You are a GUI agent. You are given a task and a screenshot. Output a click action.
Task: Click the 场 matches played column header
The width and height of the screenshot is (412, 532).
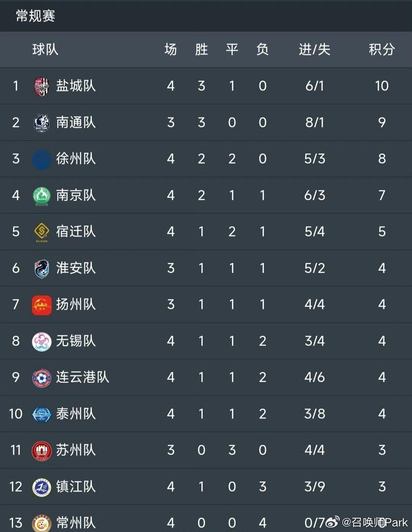click(171, 50)
